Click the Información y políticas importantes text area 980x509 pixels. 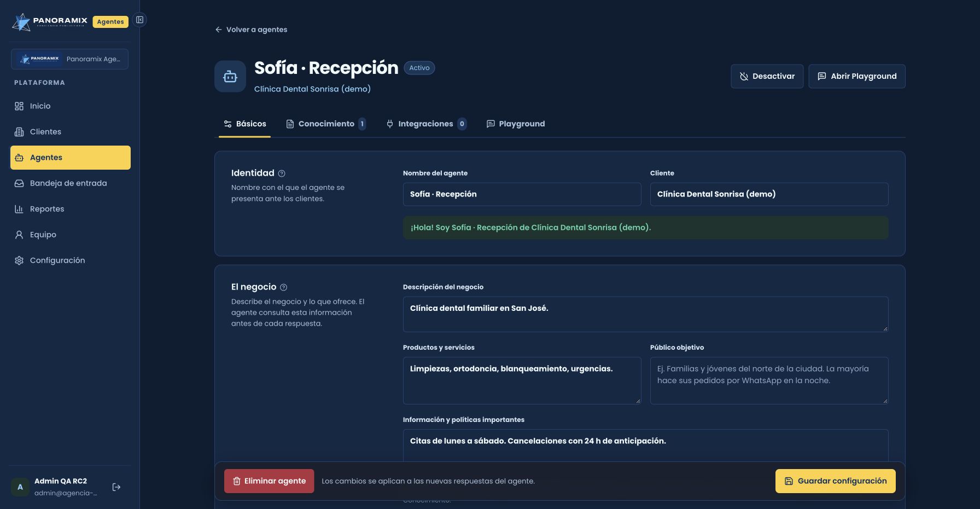pos(646,446)
